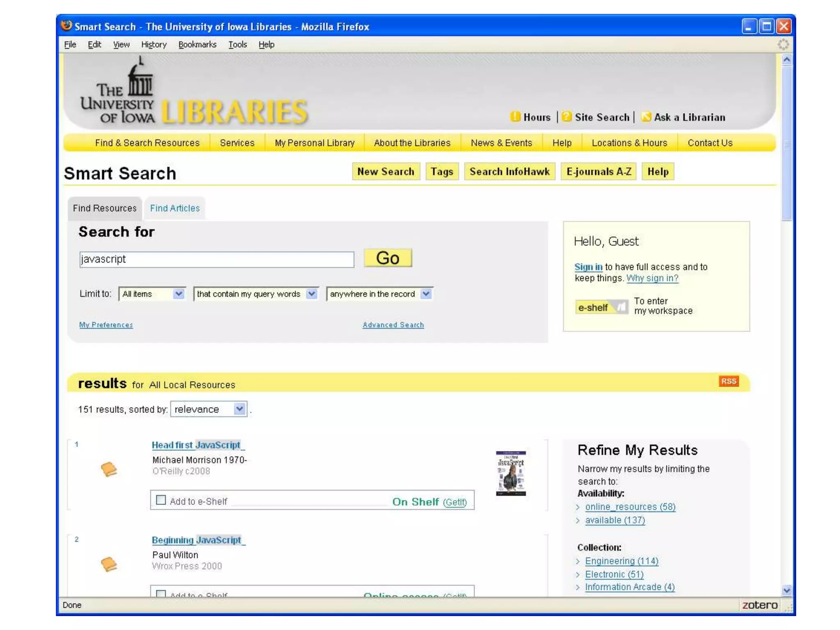Screen dimensions: 840x630
Task: Click the Site Search question icon
Action: tap(566, 117)
